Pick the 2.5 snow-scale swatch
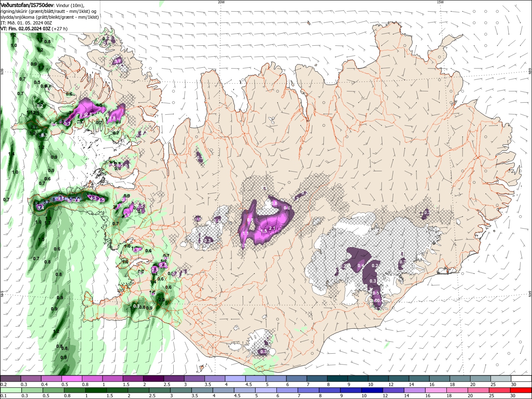Screen dimensions: 532x399 (173, 379)
